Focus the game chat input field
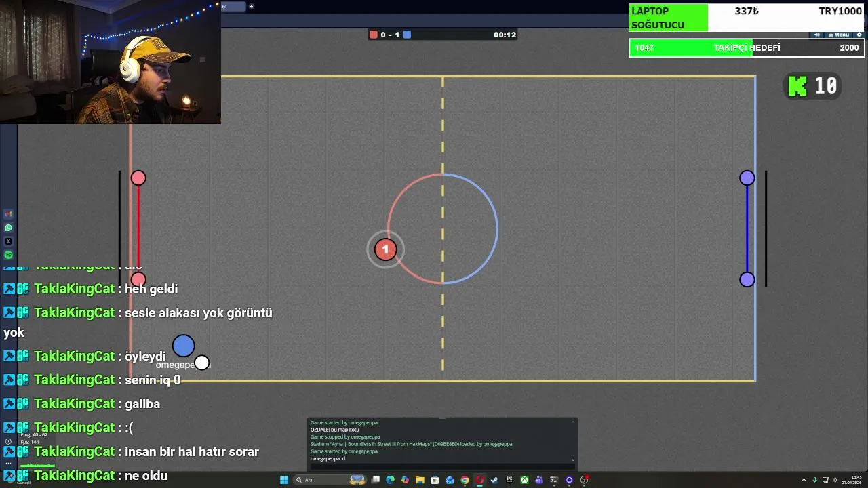868x488 pixels. [x=443, y=466]
